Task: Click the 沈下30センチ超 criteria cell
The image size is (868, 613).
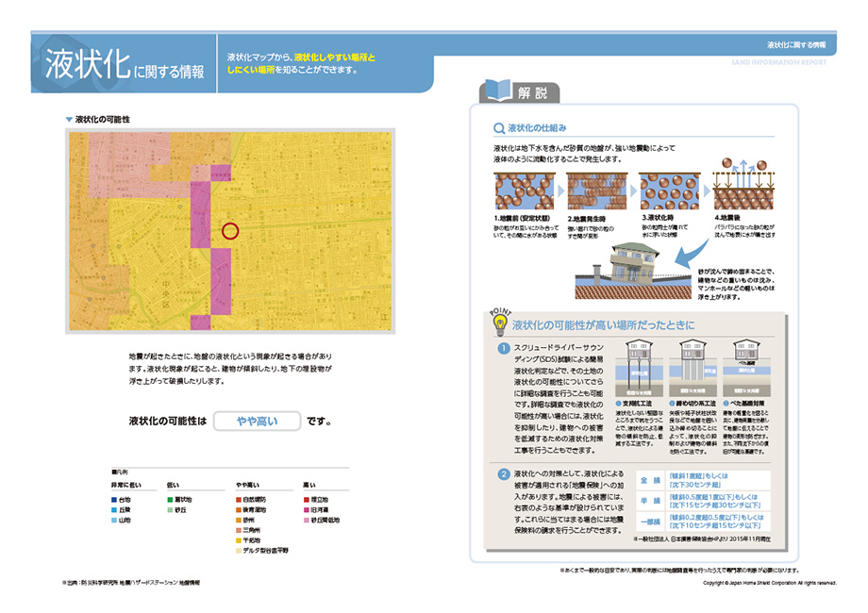Action: point(719,480)
